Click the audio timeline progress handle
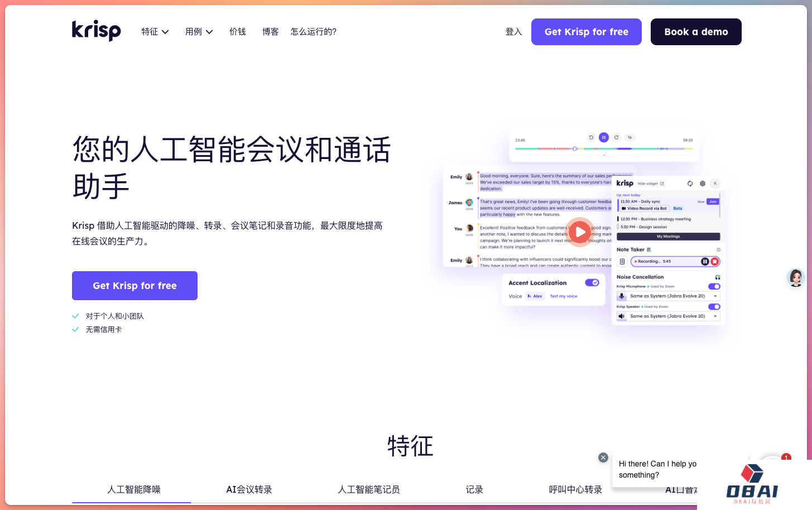812x510 pixels. pos(574,149)
